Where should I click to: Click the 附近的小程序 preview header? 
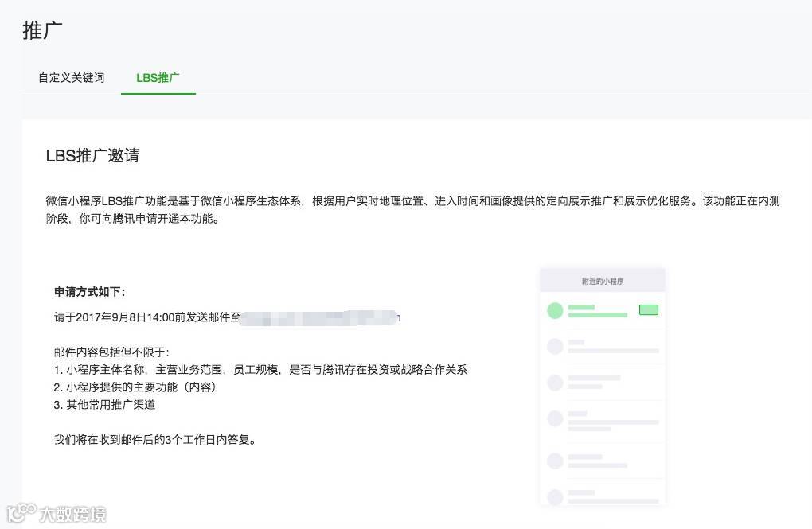[x=603, y=281]
